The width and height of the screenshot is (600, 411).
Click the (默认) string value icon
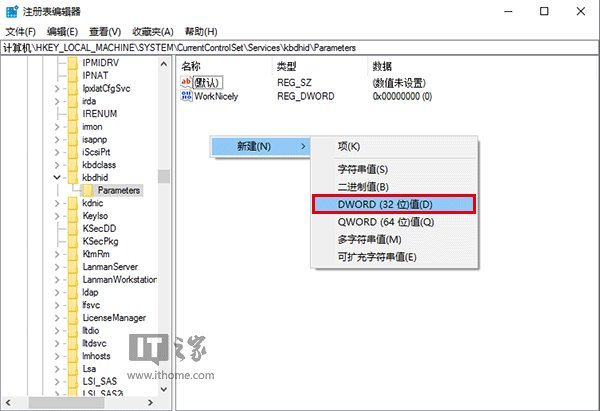(187, 81)
